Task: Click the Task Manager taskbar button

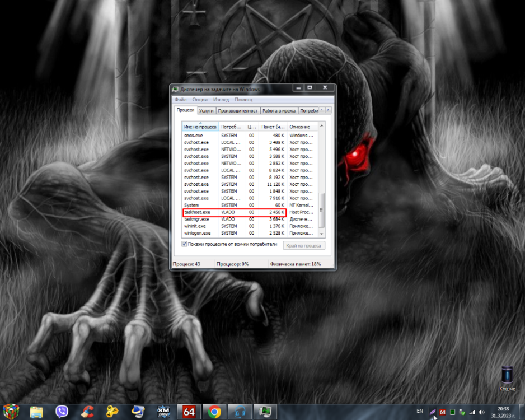Action: pyautogui.click(x=265, y=412)
